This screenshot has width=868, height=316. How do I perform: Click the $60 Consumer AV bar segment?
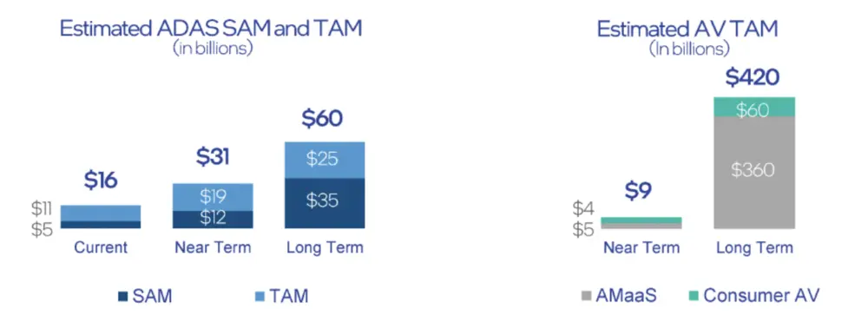click(754, 108)
